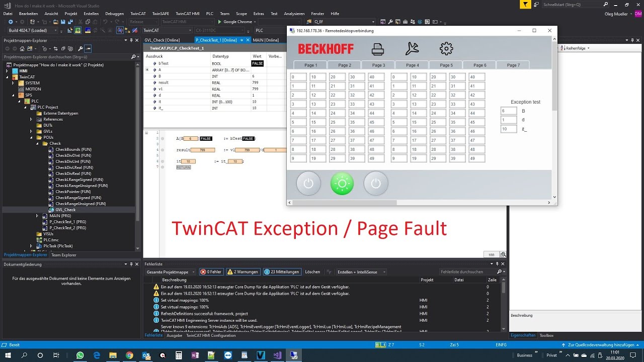Click the Undo toolbar icon
The width and height of the screenshot is (644, 362).
point(106,22)
